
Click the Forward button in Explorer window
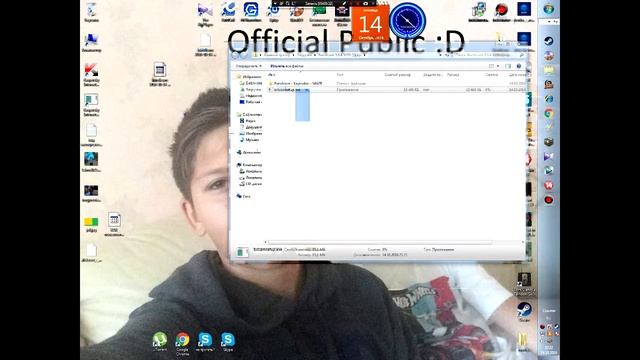click(x=244, y=55)
